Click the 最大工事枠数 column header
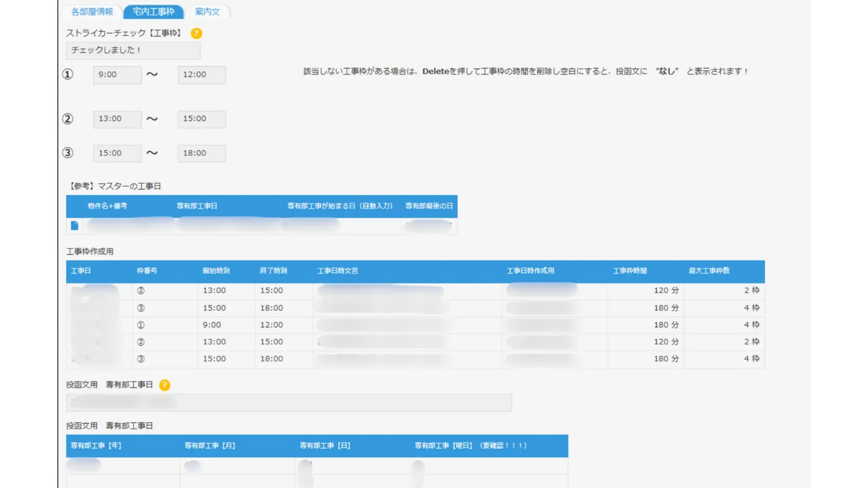This screenshot has width=868, height=488. 709,271
